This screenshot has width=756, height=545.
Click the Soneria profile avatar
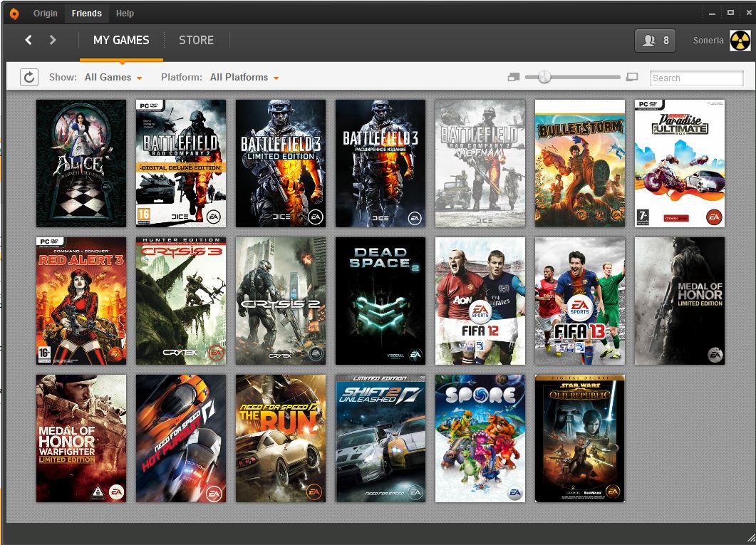[740, 41]
